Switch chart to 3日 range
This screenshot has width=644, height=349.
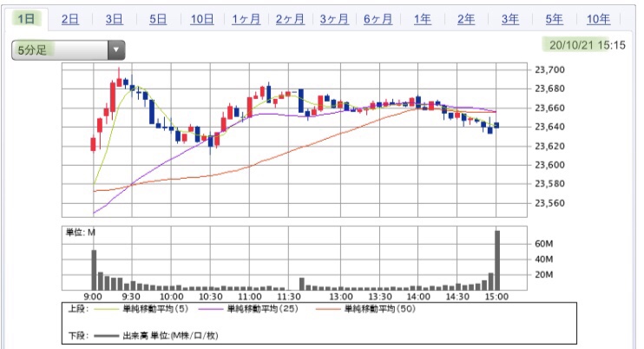tap(114, 19)
